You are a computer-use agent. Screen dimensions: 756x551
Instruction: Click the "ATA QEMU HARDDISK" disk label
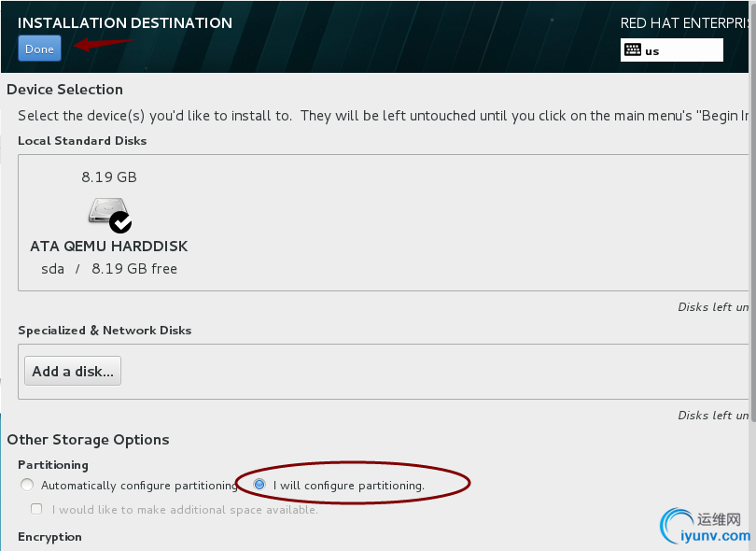pyautogui.click(x=109, y=247)
